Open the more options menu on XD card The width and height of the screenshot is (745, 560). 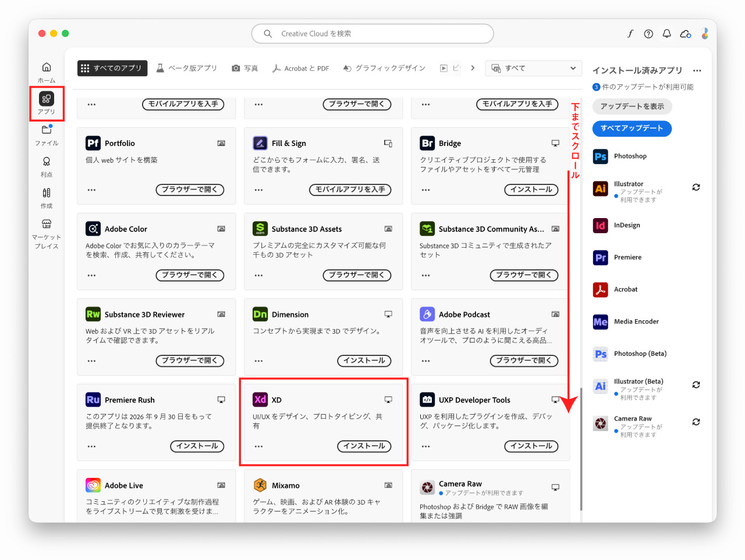[258, 446]
